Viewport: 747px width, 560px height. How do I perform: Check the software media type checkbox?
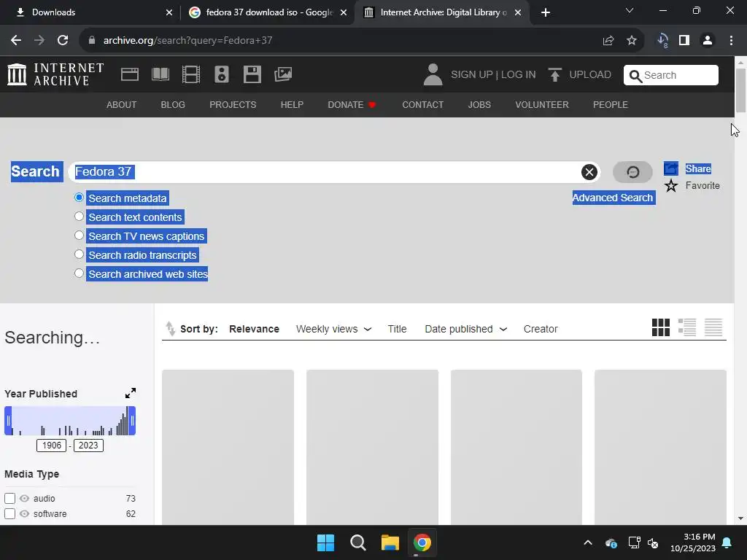[9, 514]
